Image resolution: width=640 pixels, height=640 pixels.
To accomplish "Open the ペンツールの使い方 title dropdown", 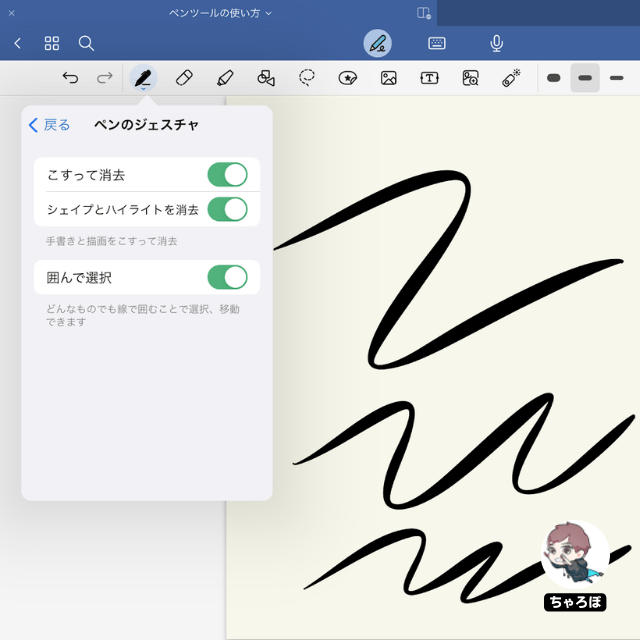I will 220,13.
